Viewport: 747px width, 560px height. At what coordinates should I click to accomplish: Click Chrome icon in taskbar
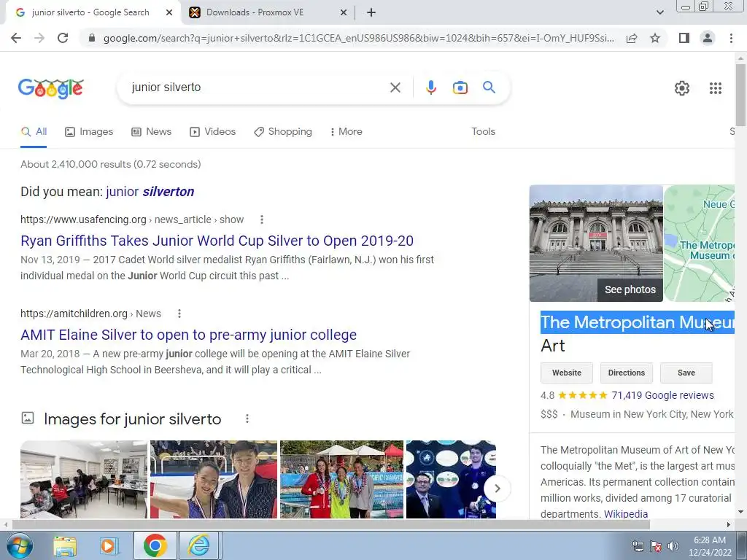click(x=155, y=545)
